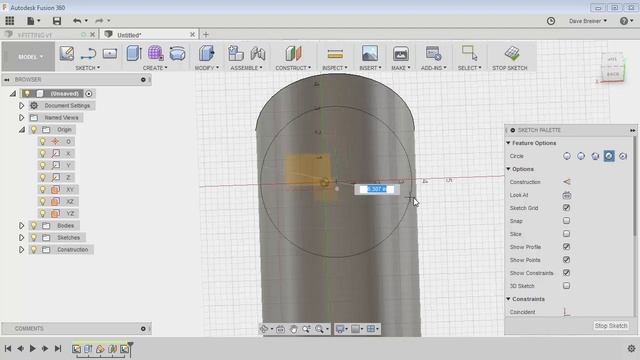Open the SKETCH menu
Image resolution: width=640 pixels, height=360 pixels.
pyautogui.click(x=88, y=68)
